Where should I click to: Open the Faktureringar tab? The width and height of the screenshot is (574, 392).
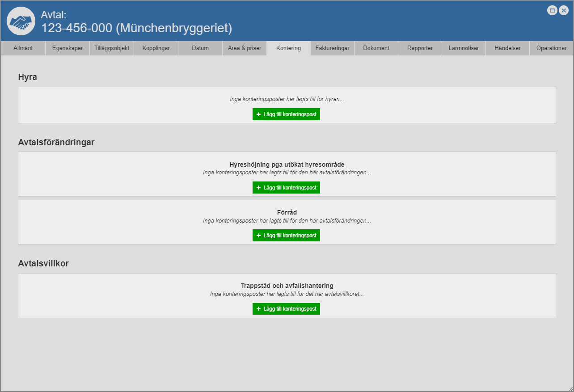click(x=332, y=48)
